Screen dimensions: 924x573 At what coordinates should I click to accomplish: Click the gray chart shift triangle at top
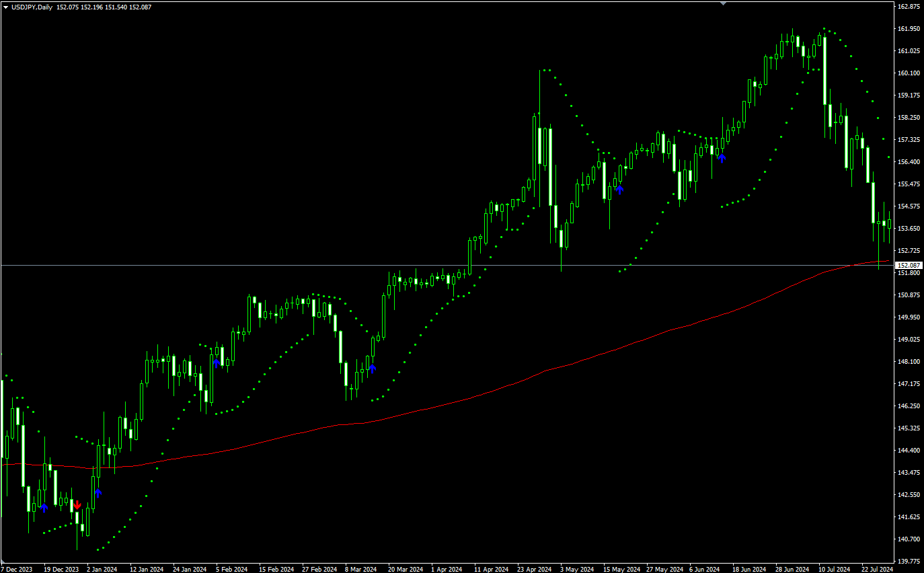point(723,3)
